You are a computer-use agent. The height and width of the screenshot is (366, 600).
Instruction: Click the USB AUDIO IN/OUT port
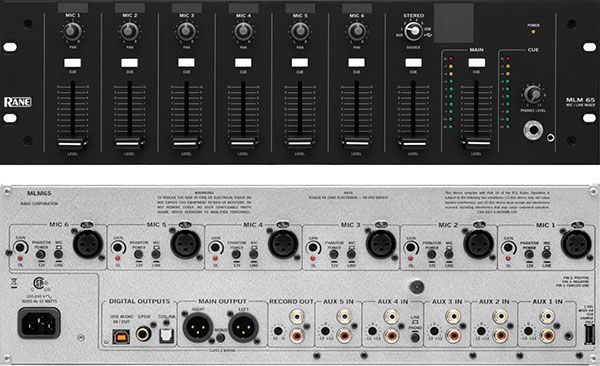click(121, 337)
